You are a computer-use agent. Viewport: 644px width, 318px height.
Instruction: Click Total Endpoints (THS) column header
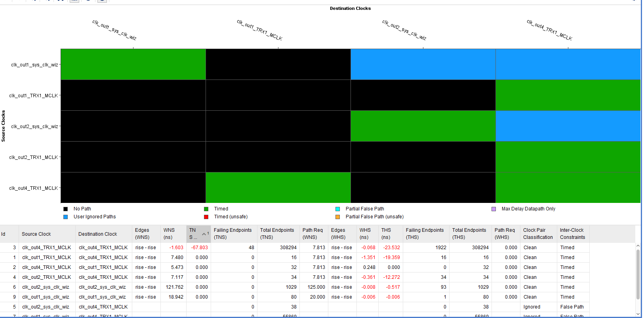[471, 234]
